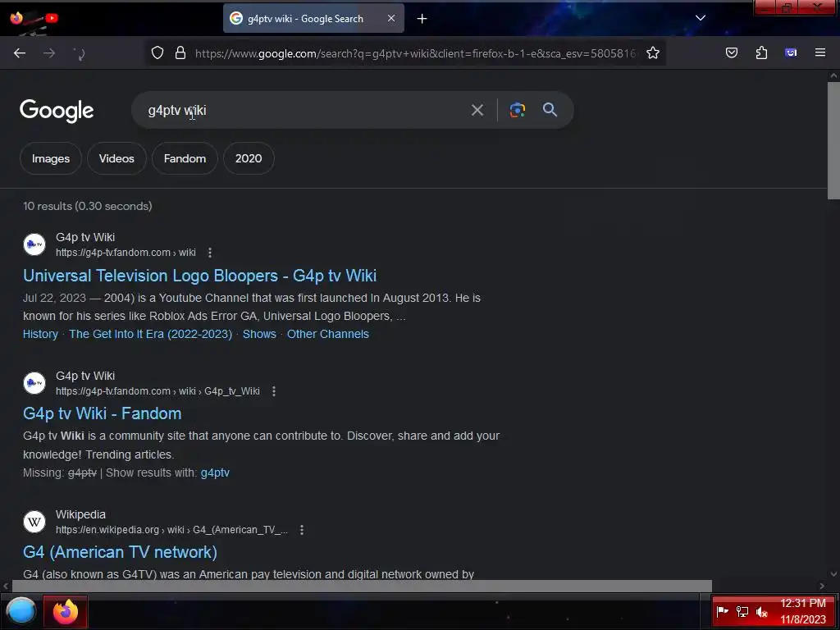Click the vertical page scrollbar thumb
This screenshot has width=840, height=630.
(x=833, y=140)
